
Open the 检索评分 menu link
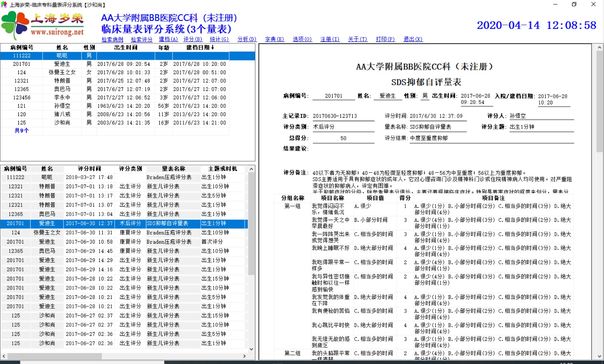tap(141, 40)
